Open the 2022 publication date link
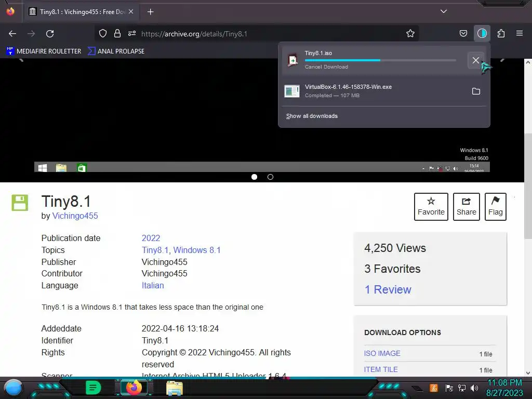 point(151,238)
